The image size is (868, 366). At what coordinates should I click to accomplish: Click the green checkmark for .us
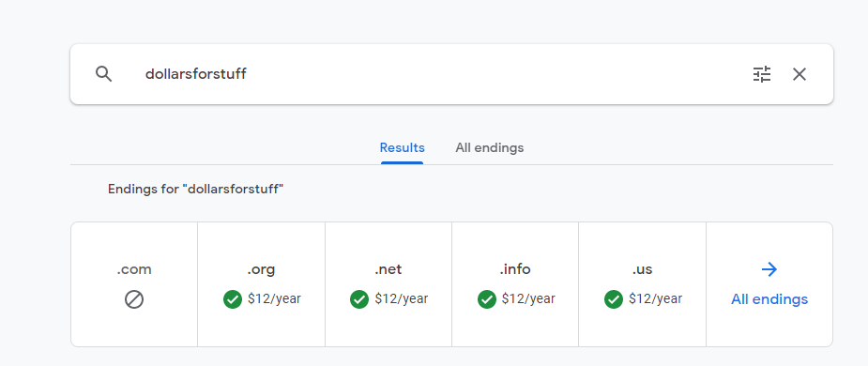point(614,299)
